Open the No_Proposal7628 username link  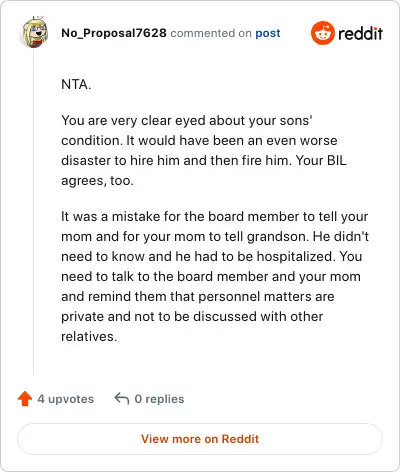pos(114,33)
